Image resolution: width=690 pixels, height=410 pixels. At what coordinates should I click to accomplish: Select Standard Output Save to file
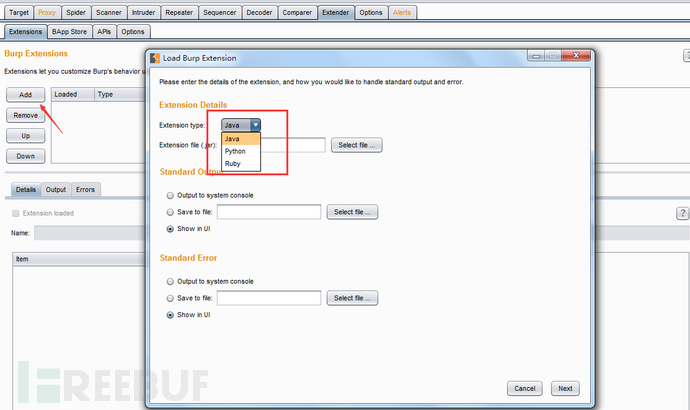point(170,212)
